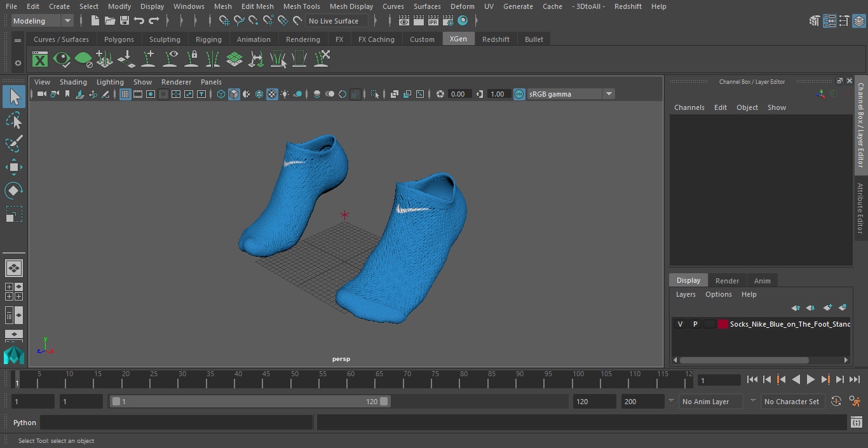Screen dimensions: 868x448
Task: Switch to the Rendering shelf tab
Action: pyautogui.click(x=302, y=39)
